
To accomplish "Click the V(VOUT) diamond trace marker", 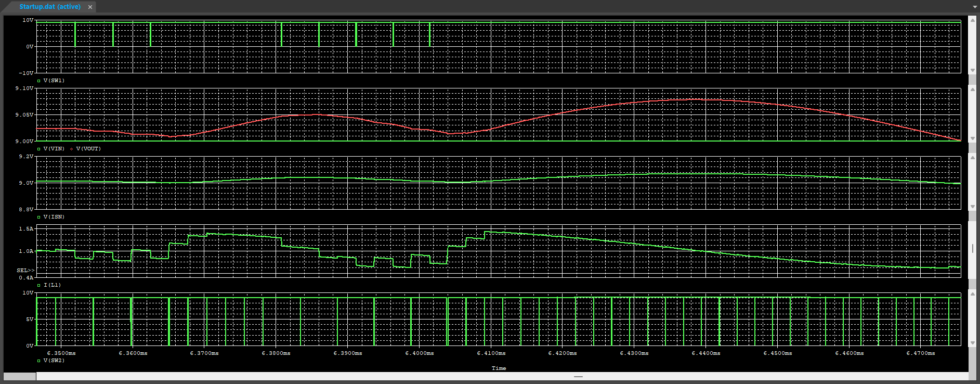I will (72, 149).
